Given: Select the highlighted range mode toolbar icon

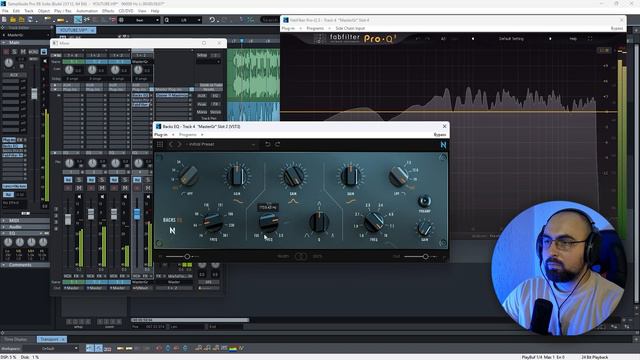Looking at the screenshot, I should click(78, 20).
